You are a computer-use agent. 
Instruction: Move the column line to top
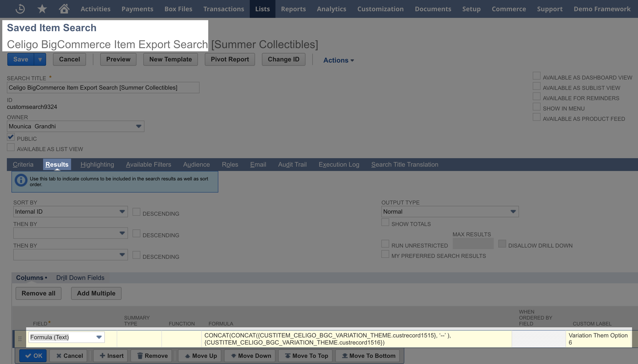(305, 356)
